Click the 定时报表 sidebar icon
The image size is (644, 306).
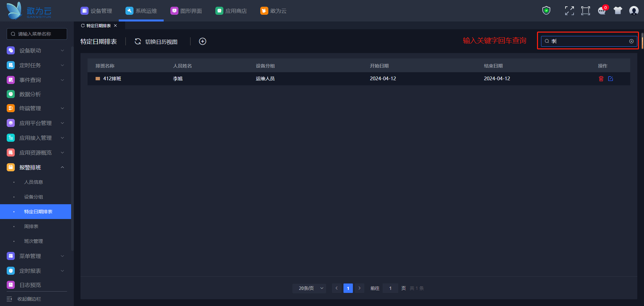tap(11, 271)
